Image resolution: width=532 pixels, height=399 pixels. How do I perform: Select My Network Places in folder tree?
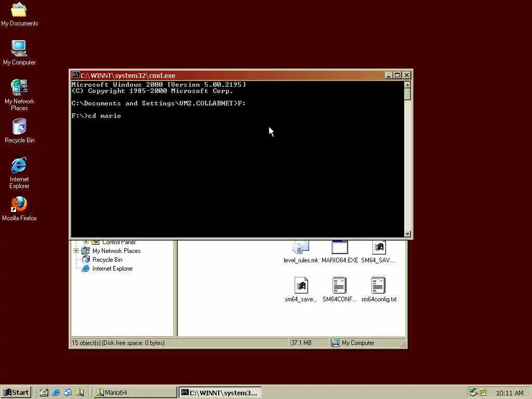point(116,251)
